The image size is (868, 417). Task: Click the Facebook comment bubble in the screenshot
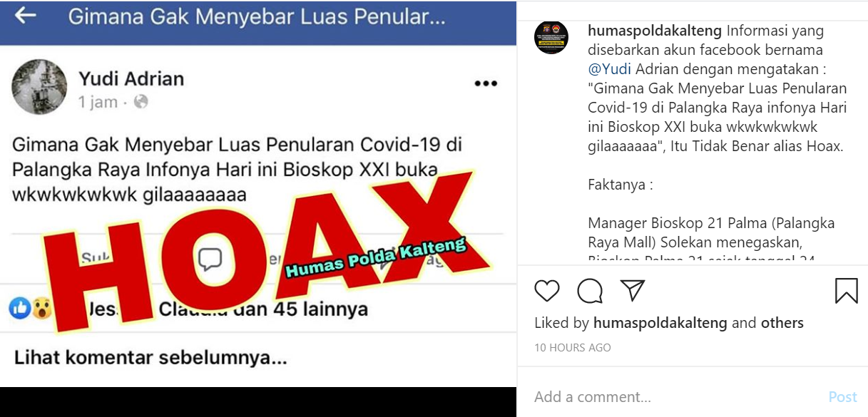pyautogui.click(x=210, y=259)
